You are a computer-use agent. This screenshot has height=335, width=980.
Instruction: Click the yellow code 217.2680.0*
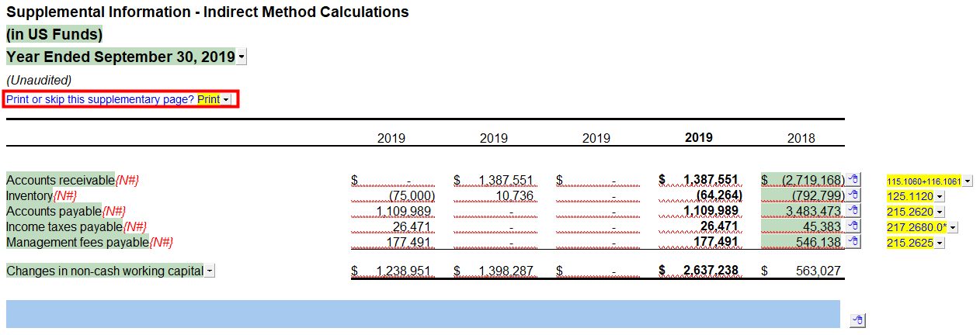[x=916, y=227]
